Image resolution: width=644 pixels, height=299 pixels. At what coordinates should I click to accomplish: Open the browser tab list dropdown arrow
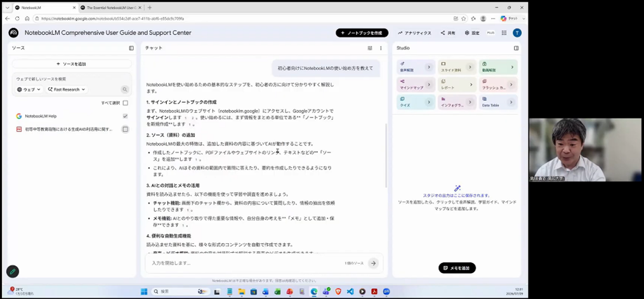(7, 8)
